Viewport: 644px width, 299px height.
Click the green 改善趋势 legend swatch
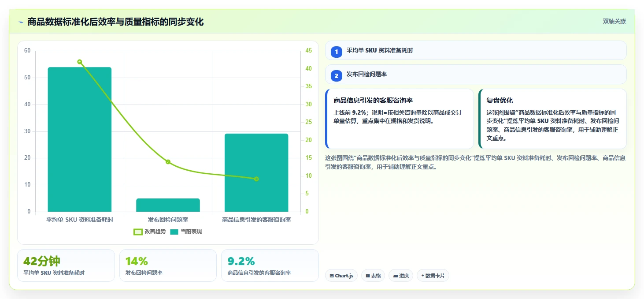point(138,232)
